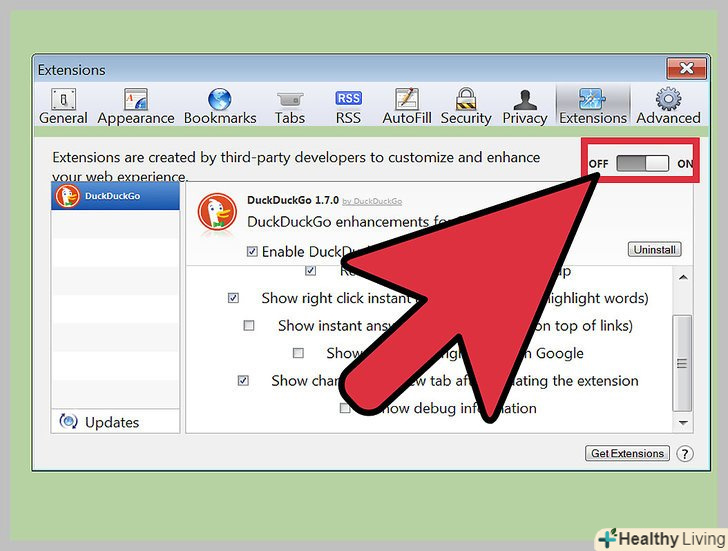Click the Uninstall button
Image resolution: width=728 pixels, height=551 pixels.
(655, 250)
